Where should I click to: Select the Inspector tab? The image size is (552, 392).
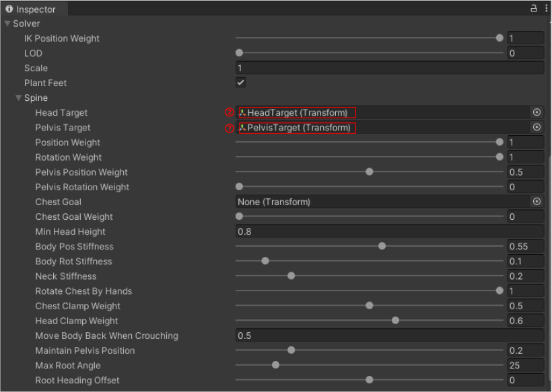pyautogui.click(x=34, y=9)
